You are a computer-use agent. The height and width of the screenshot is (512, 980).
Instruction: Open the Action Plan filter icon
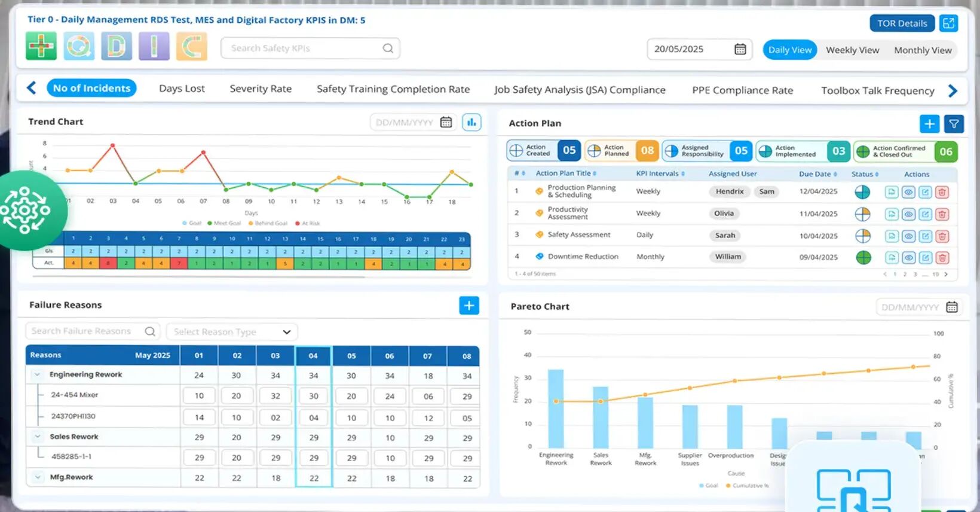(x=954, y=124)
